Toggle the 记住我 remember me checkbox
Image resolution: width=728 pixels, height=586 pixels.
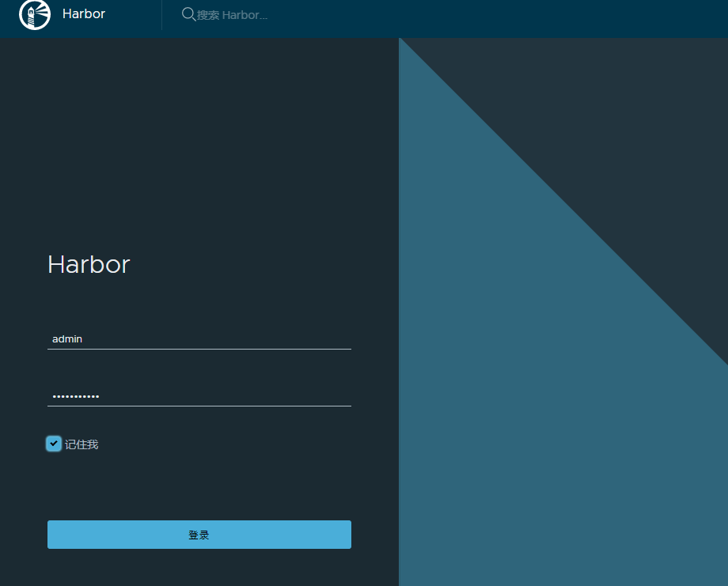[x=54, y=444]
